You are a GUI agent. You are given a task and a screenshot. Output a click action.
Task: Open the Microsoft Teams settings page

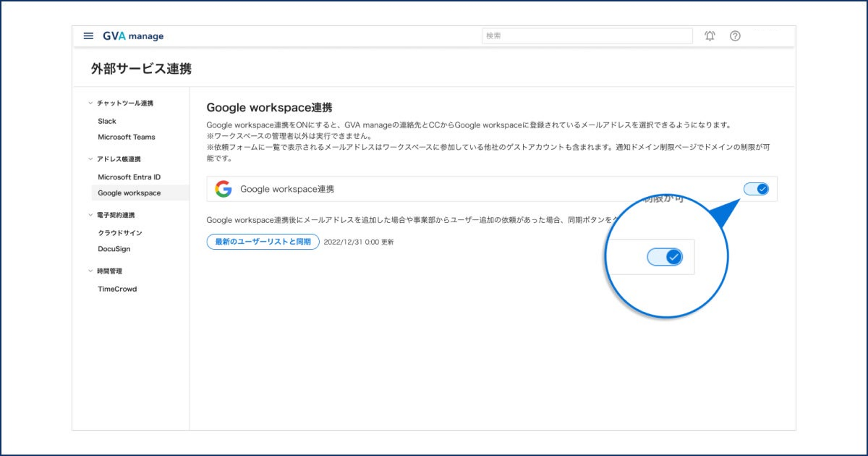(x=126, y=137)
